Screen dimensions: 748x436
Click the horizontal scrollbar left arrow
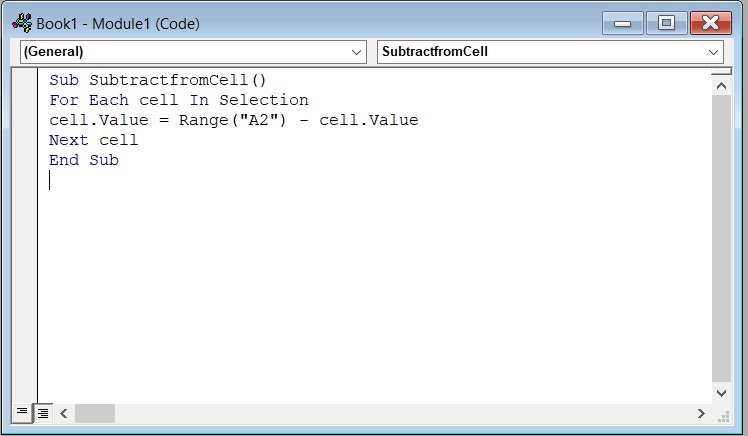pos(64,413)
